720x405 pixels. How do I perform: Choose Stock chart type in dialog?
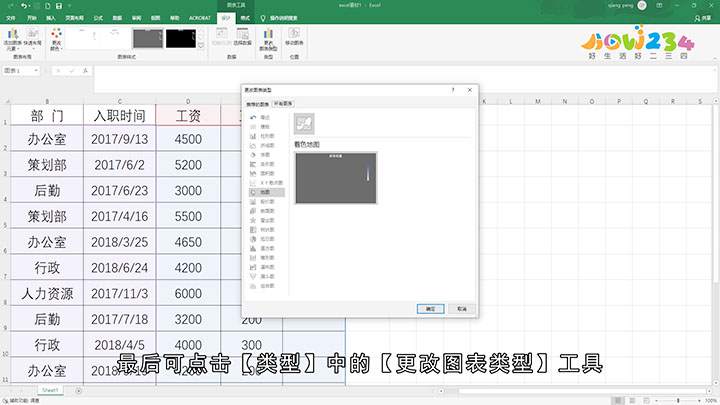266,202
